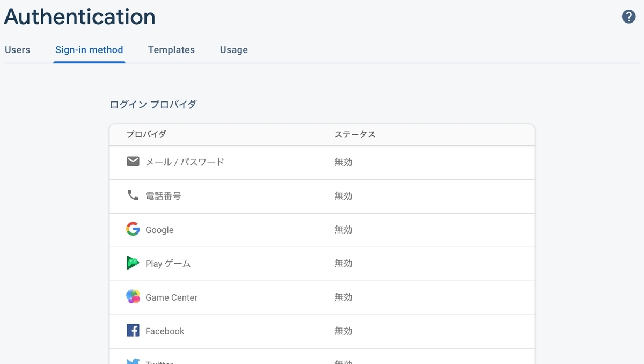
Task: Click 無効 status in Play ゲーム row
Action: (x=343, y=264)
